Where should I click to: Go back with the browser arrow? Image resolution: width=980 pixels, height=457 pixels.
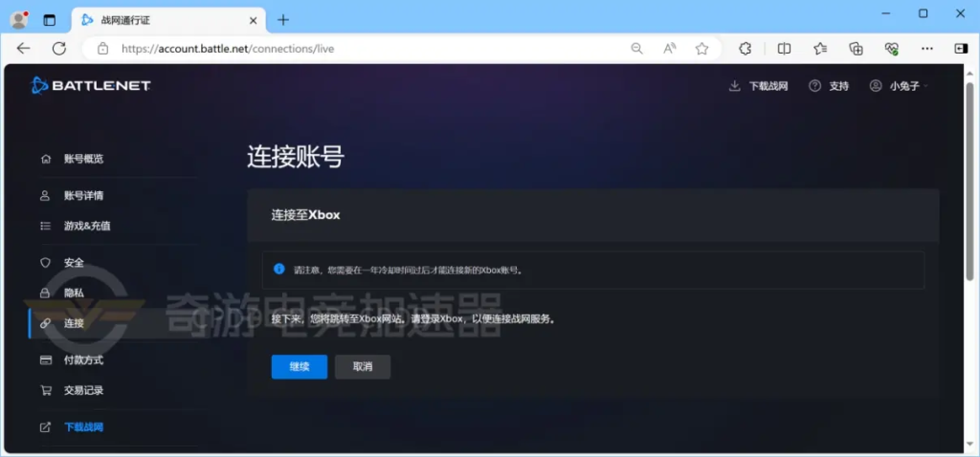23,48
